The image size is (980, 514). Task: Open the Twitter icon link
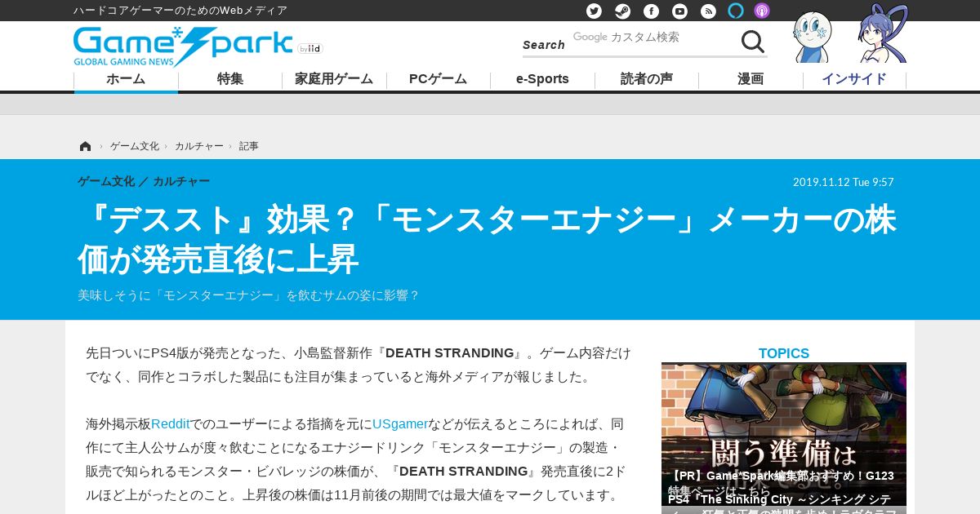(594, 11)
